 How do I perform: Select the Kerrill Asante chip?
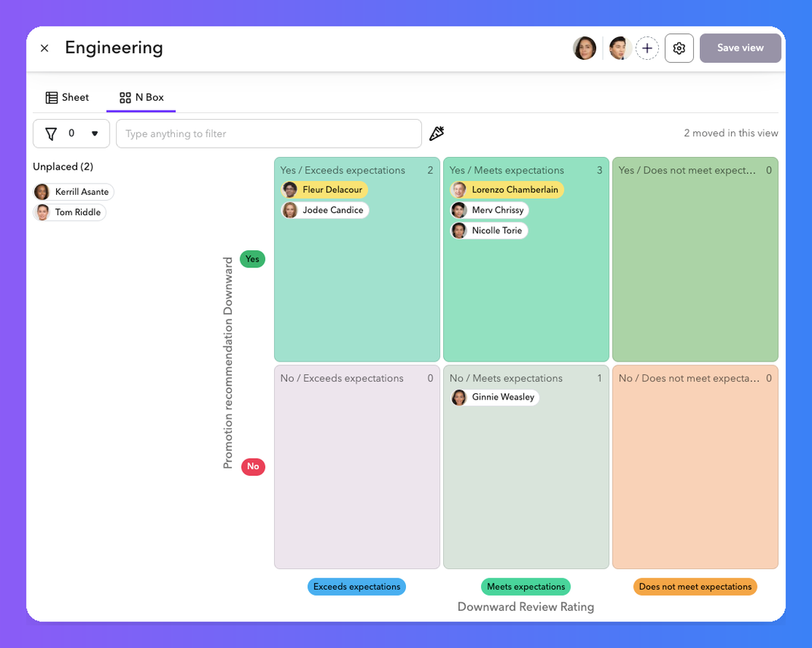pos(73,192)
